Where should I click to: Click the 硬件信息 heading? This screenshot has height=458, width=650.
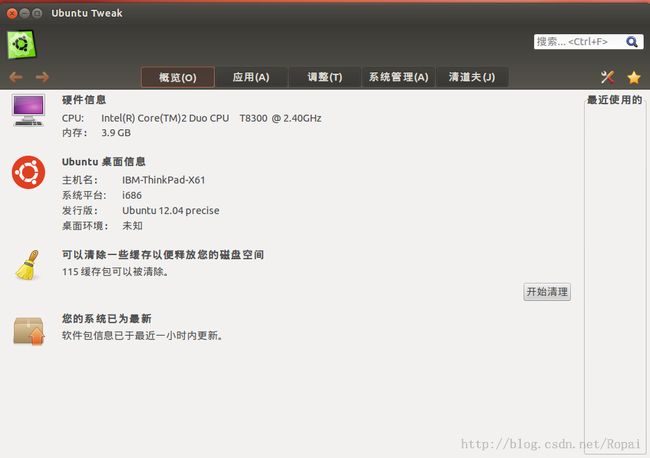(84, 100)
